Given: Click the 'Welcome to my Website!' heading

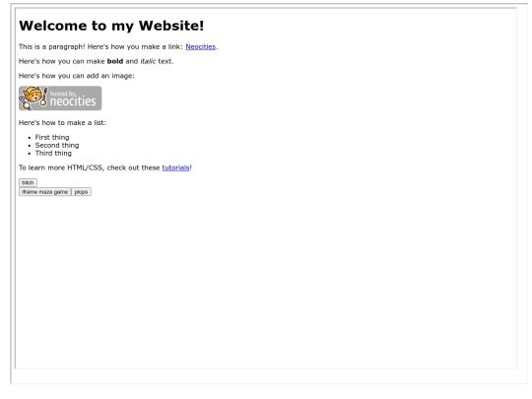Looking at the screenshot, I should tap(111, 26).
